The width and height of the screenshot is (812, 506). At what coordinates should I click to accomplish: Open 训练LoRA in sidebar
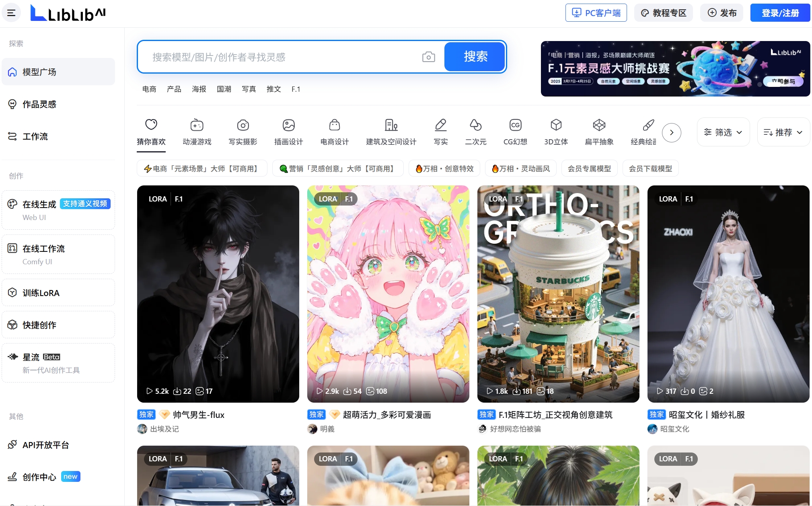click(x=58, y=292)
